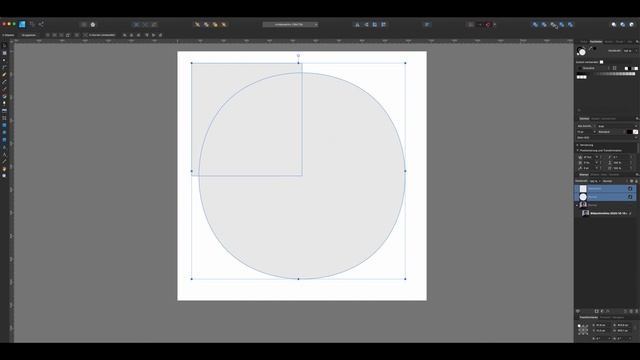The image size is (640, 360).
Task: Apply the Subtract boolean operation
Action: point(544,24)
